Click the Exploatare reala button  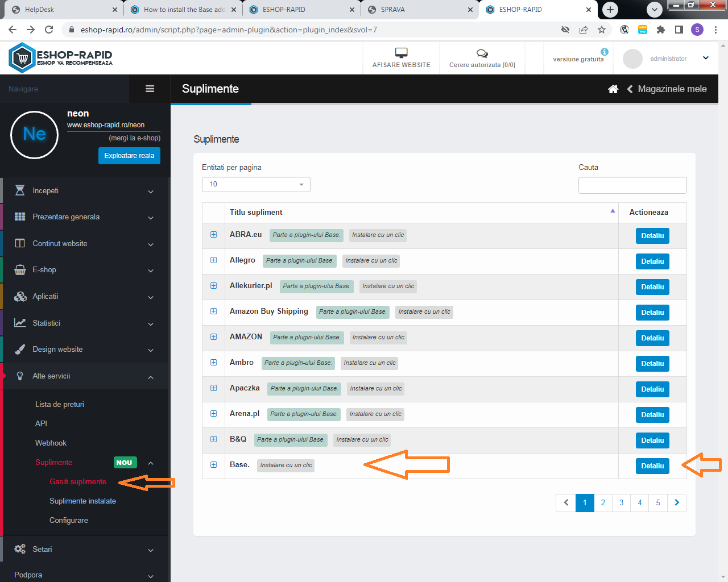(x=129, y=156)
